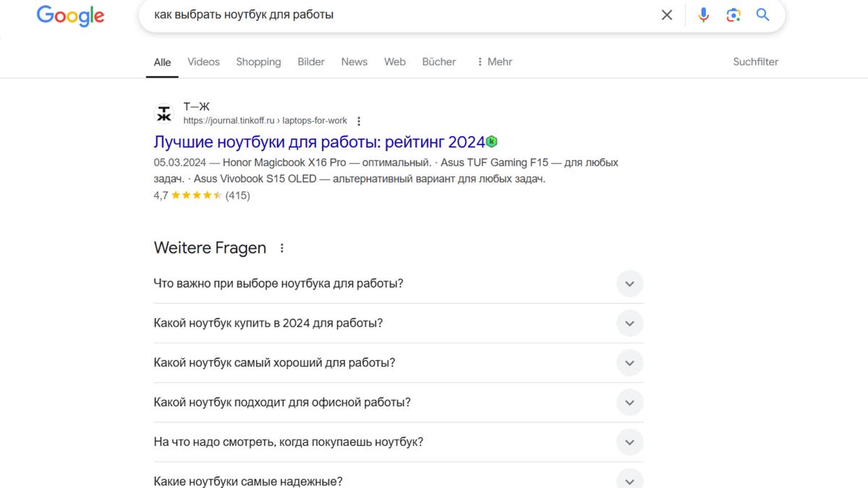Open three-dot menu beside tinkoff result URL
The height and width of the screenshot is (488, 868).
point(359,121)
